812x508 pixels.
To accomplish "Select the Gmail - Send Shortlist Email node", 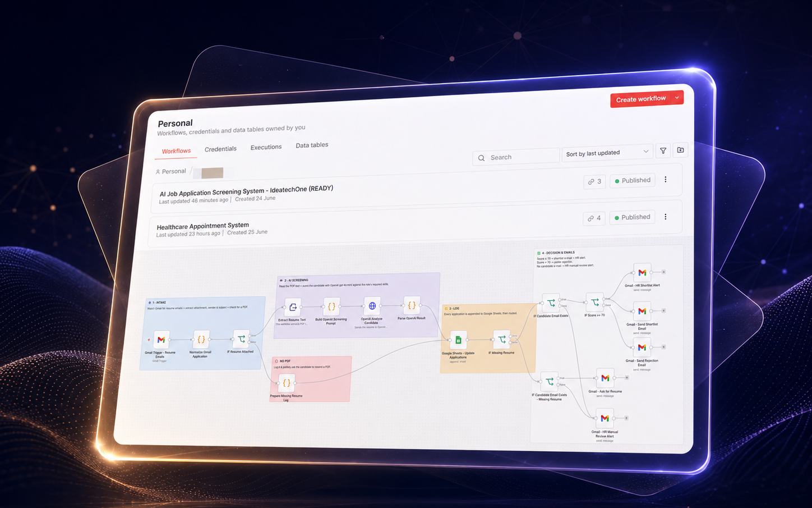I will click(642, 311).
